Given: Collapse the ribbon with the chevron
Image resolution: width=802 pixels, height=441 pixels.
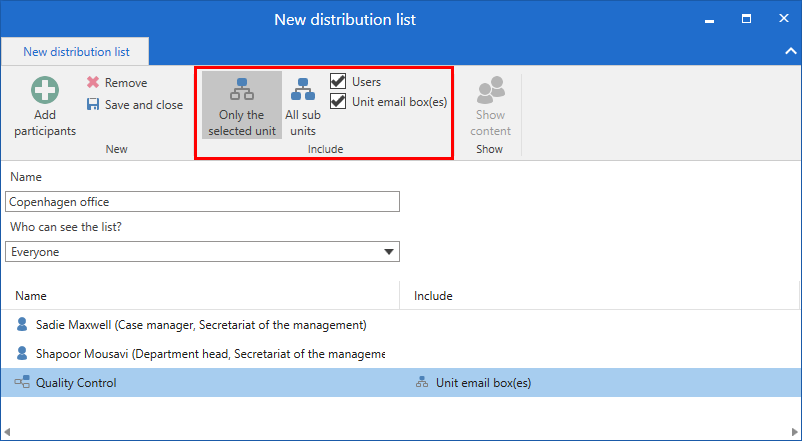Looking at the screenshot, I should pyautogui.click(x=790, y=51).
